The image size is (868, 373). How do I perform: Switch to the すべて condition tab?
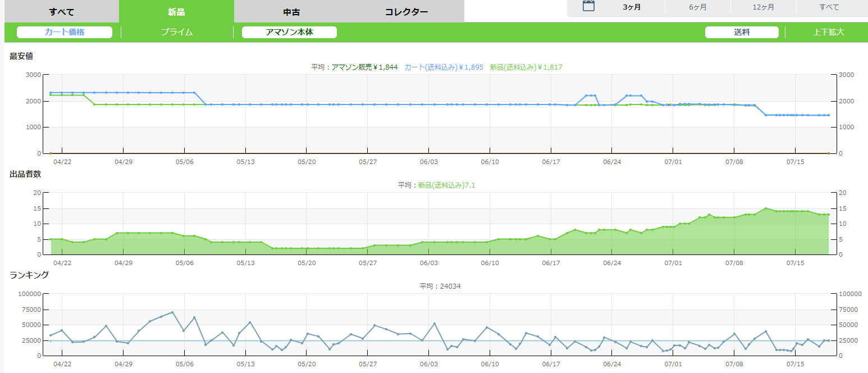click(62, 12)
